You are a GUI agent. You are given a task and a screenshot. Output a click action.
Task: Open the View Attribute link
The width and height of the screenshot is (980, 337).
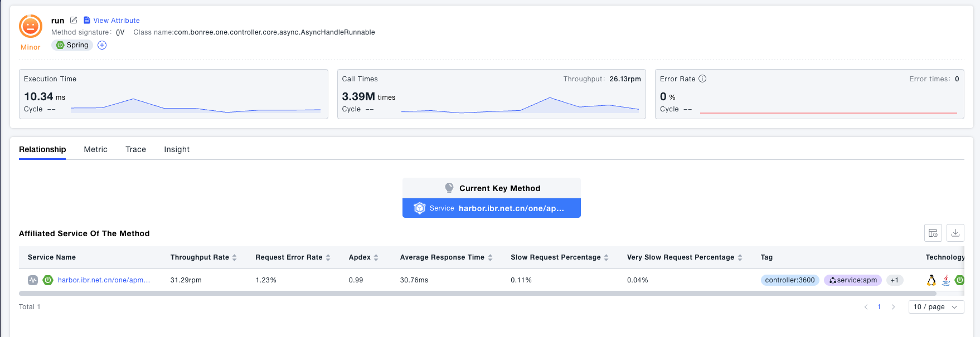pyautogui.click(x=111, y=20)
